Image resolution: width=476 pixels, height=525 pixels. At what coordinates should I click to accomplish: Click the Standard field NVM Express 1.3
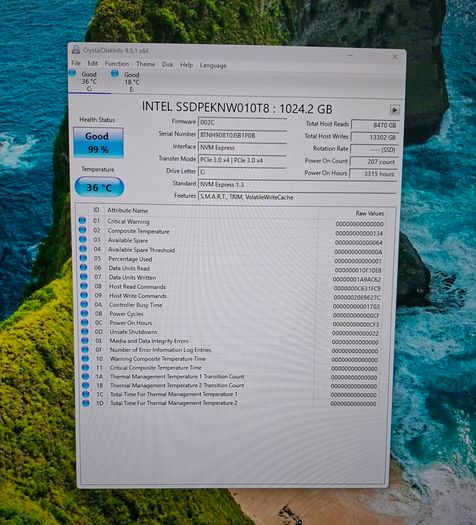[x=297, y=185]
